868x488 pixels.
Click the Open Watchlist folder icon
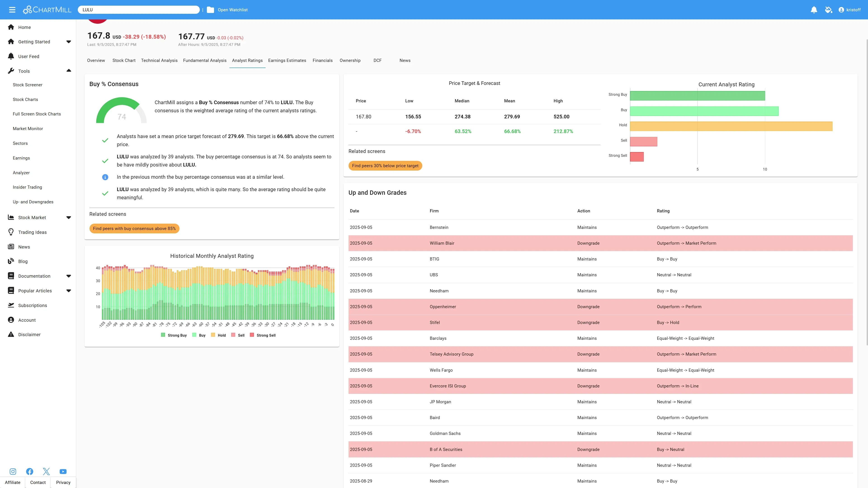click(210, 10)
